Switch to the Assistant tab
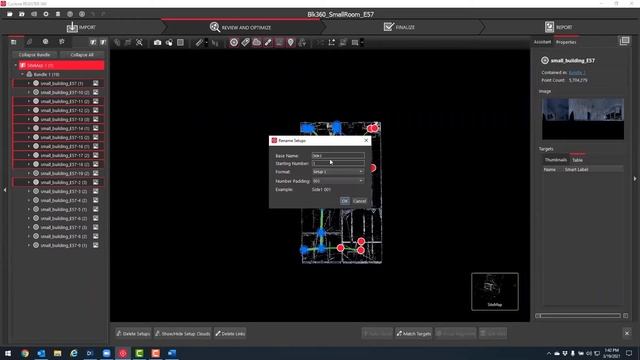640x360 pixels. [542, 42]
